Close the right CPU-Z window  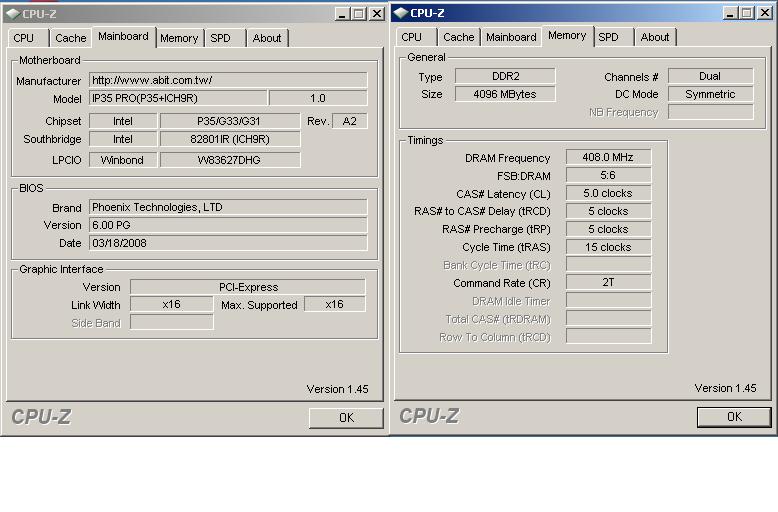pyautogui.click(x=765, y=13)
